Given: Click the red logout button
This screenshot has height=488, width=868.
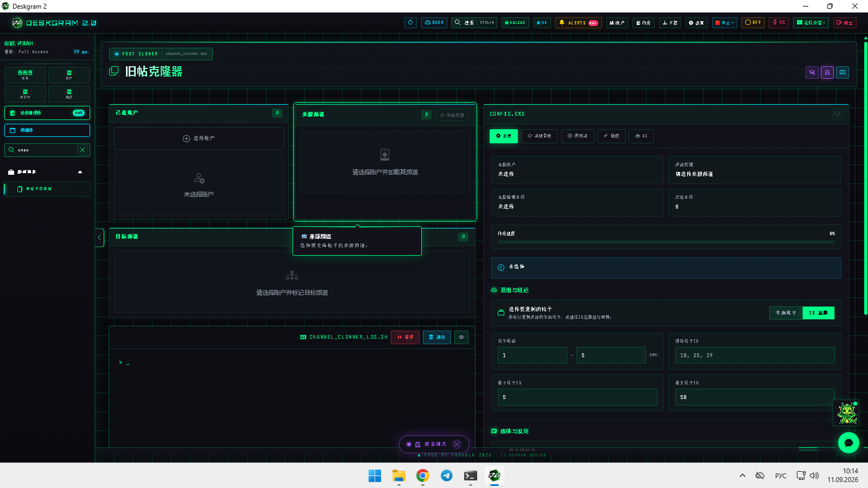Looking at the screenshot, I should (845, 23).
